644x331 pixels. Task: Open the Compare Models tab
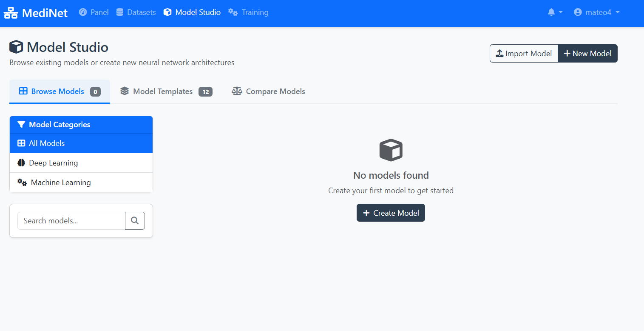[268, 91]
